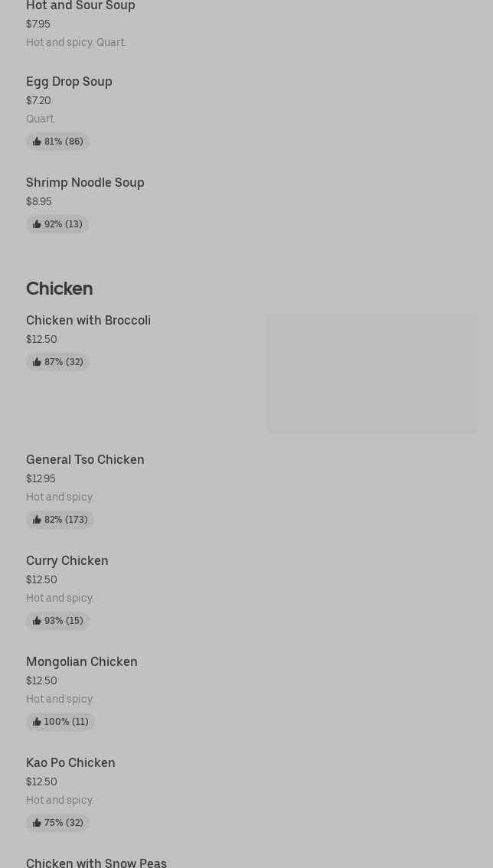Choose the Chicken with Broccoli title
This screenshot has height=868, width=493.
88,321
